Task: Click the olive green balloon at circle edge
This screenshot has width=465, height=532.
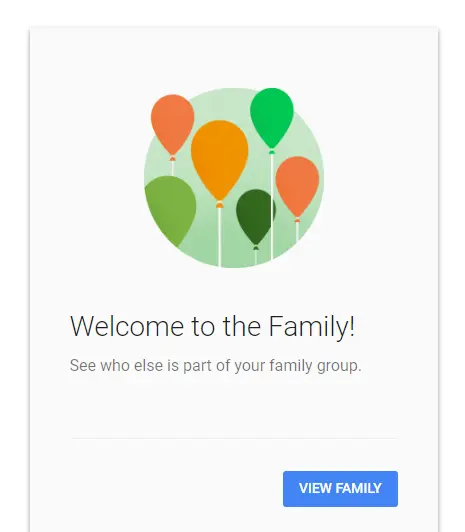Action: 170,210
